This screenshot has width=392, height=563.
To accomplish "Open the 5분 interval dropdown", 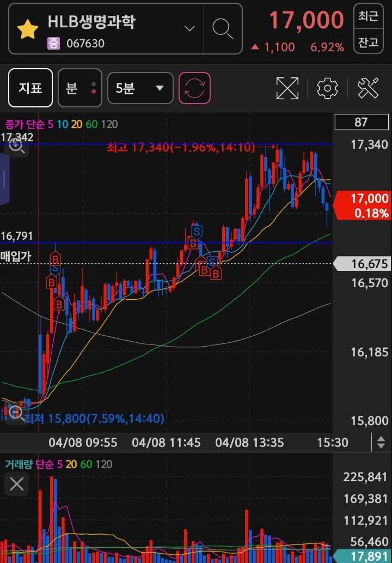I will 140,88.
